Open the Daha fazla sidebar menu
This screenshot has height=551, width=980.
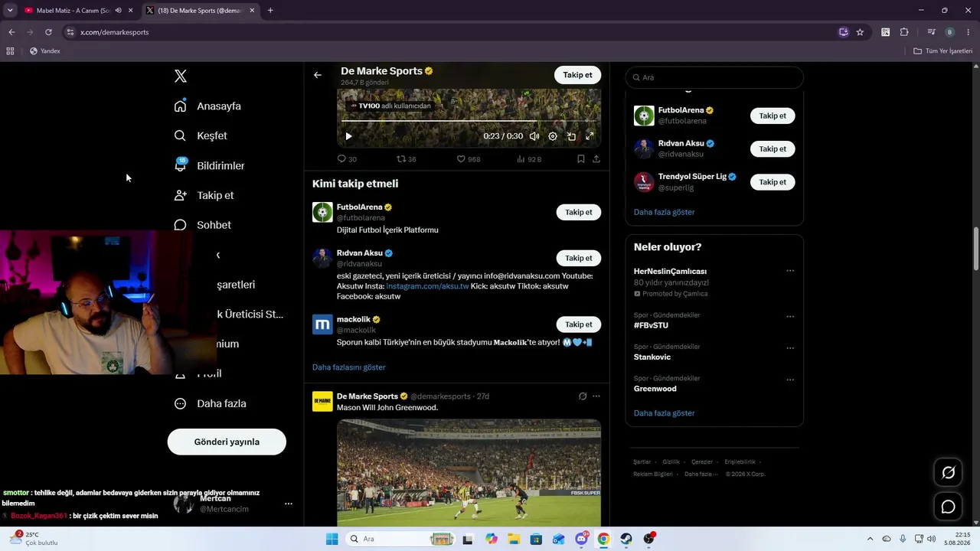(210, 403)
